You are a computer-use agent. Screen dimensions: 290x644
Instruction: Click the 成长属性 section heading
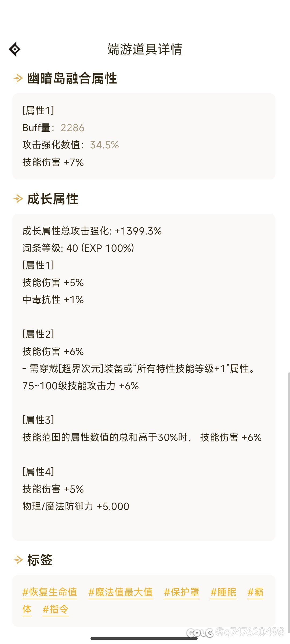(53, 199)
